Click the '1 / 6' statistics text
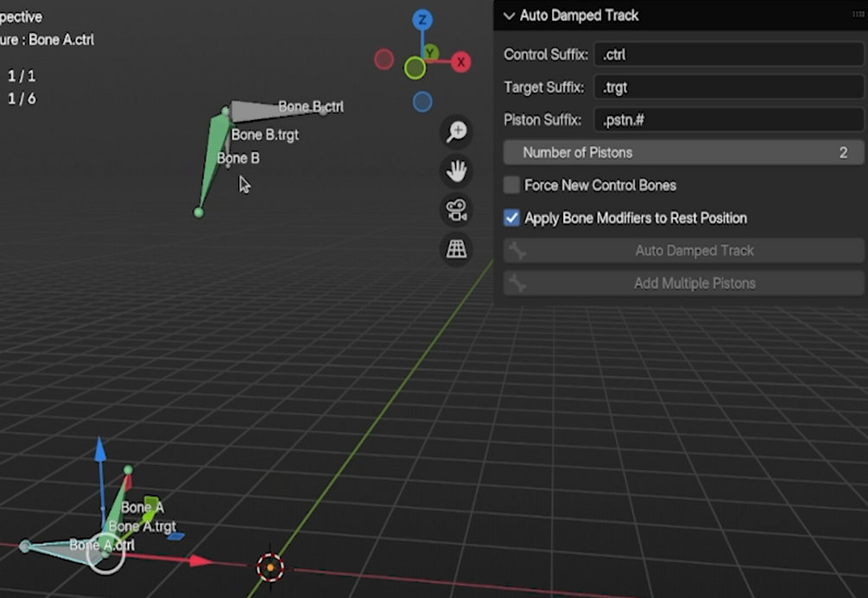The width and height of the screenshot is (868, 598). click(22, 99)
